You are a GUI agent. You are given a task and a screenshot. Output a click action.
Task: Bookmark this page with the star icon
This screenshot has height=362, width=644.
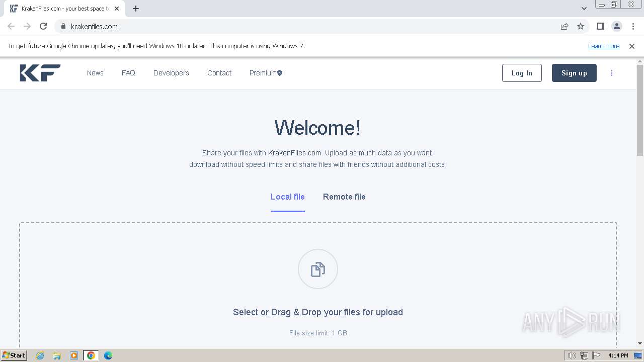click(x=581, y=26)
